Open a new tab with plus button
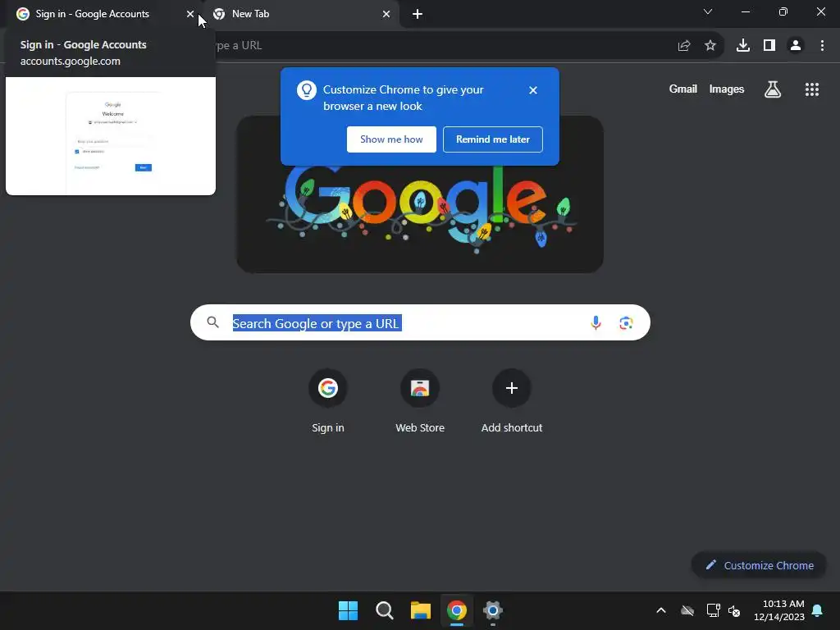 418,14
